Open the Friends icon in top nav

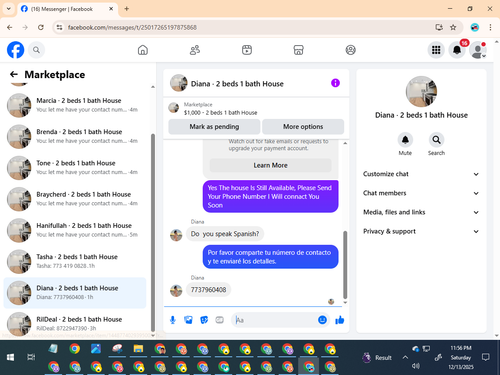coord(195,50)
